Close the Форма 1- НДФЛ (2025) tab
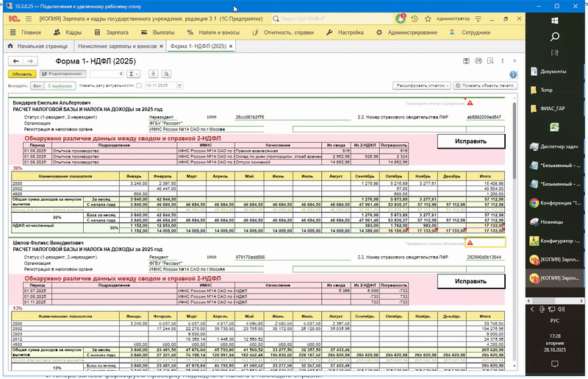The image size is (588, 379). (x=231, y=46)
